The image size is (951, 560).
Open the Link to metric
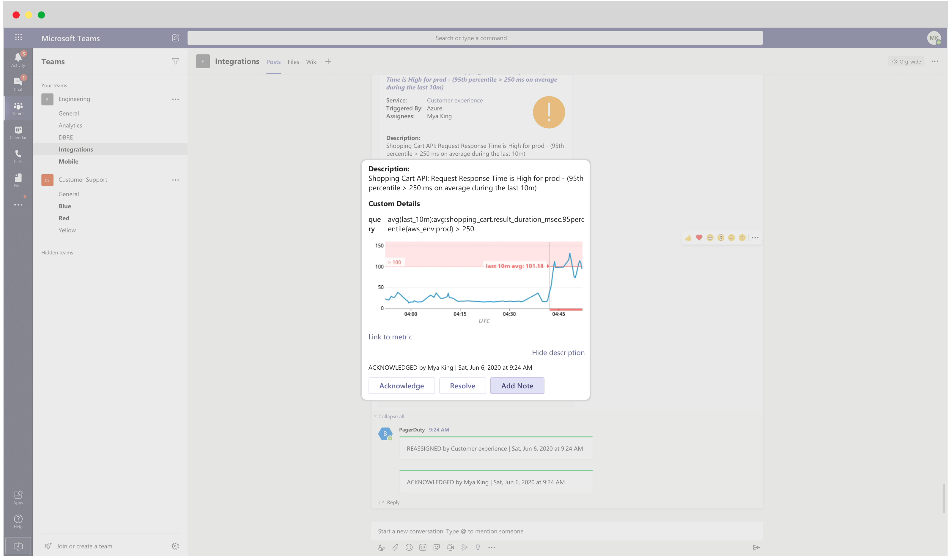click(390, 337)
